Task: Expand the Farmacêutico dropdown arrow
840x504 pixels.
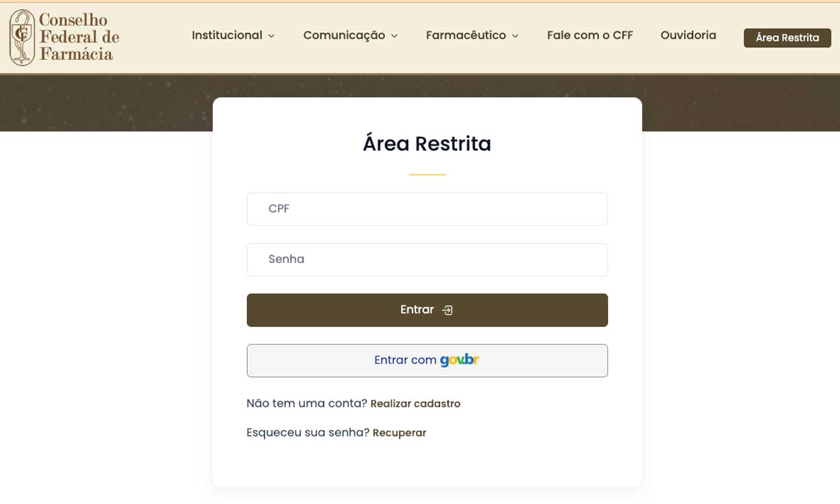Action: tap(515, 36)
